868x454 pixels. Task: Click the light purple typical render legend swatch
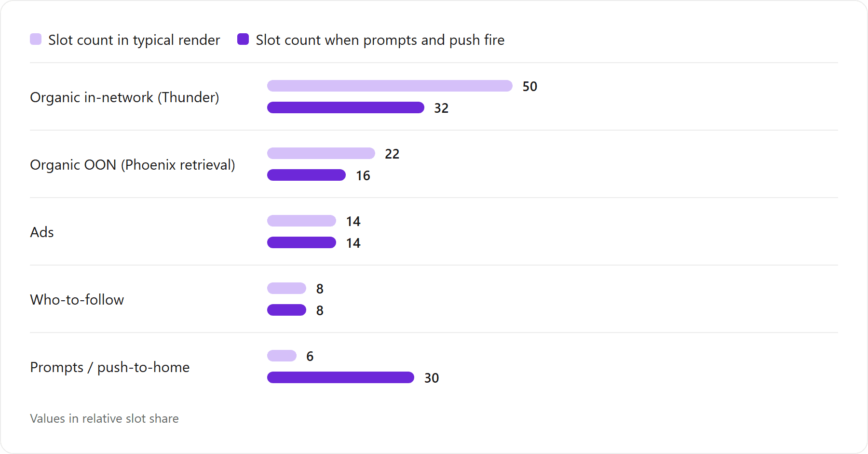coord(36,39)
